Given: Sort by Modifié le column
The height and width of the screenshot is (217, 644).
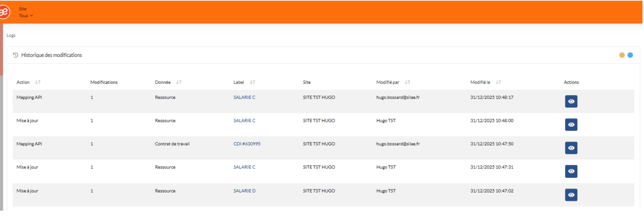Looking at the screenshot, I should tap(498, 82).
